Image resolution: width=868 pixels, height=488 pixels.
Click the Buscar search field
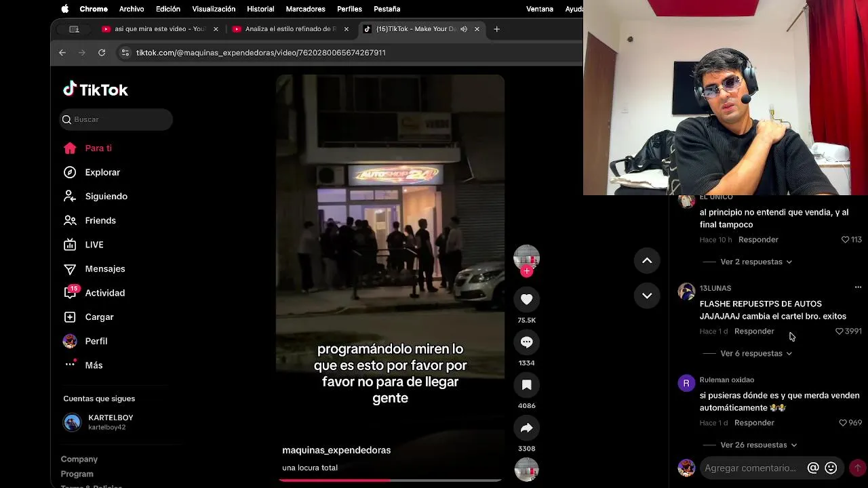(x=116, y=119)
